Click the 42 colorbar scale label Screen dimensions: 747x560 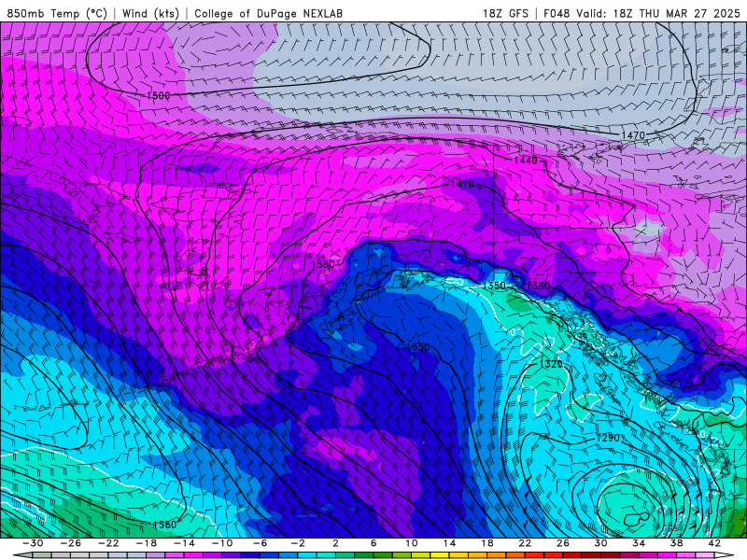(x=714, y=543)
